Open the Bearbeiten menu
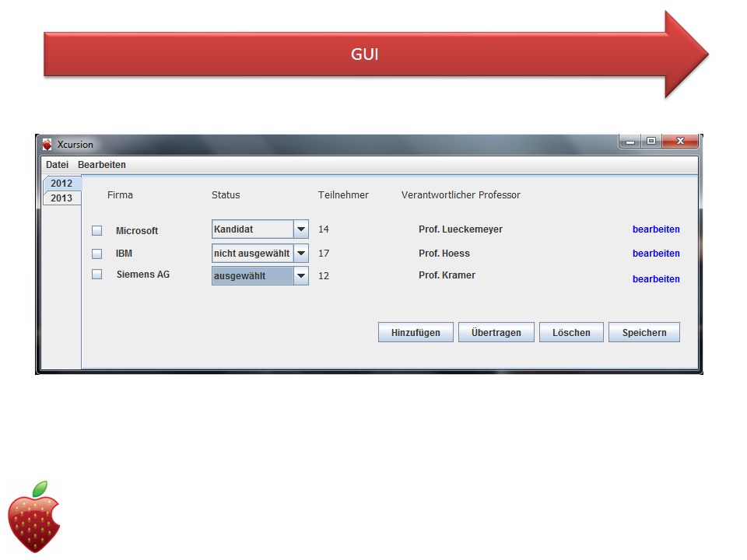 (102, 165)
